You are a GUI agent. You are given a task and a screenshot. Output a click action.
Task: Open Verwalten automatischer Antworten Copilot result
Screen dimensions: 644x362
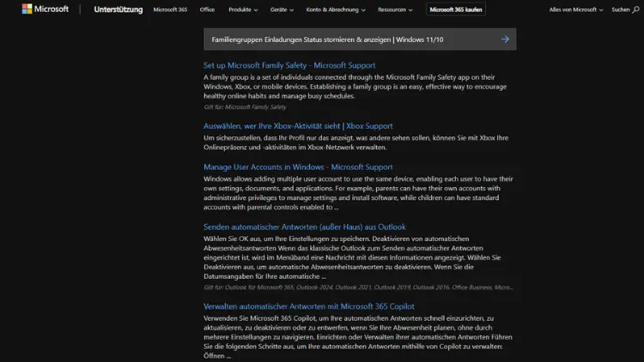point(309,306)
